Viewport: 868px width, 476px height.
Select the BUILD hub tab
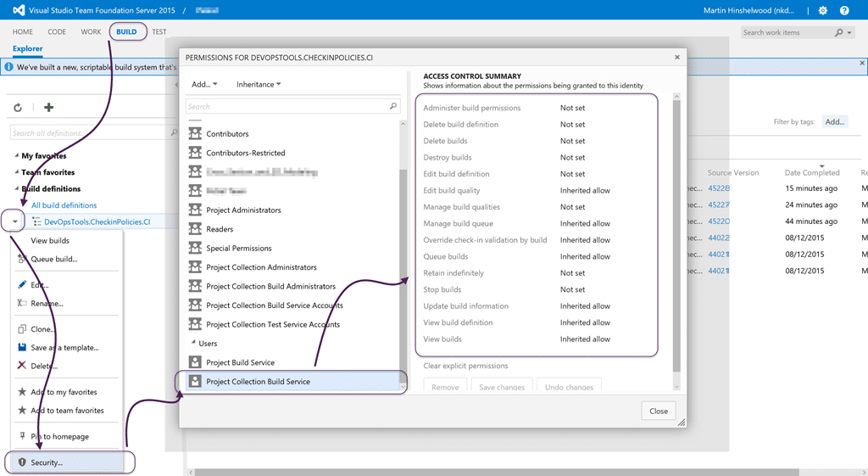[x=126, y=31]
